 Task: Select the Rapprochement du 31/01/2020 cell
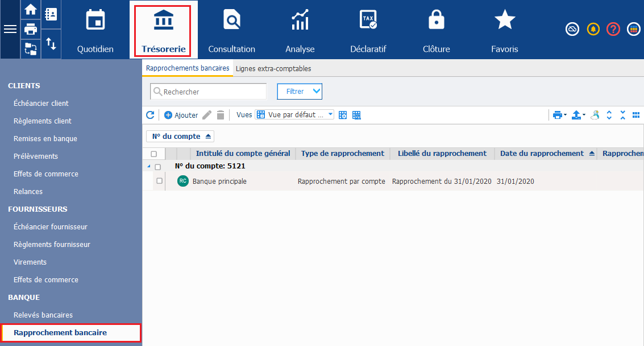[442, 182]
